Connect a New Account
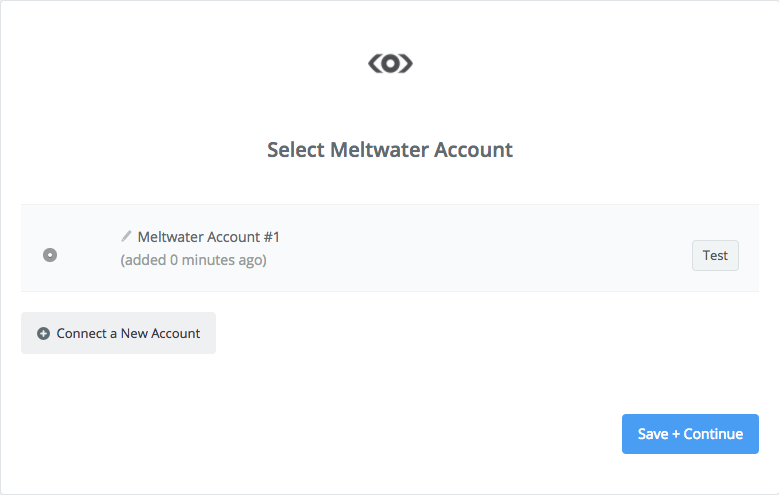 [118, 333]
